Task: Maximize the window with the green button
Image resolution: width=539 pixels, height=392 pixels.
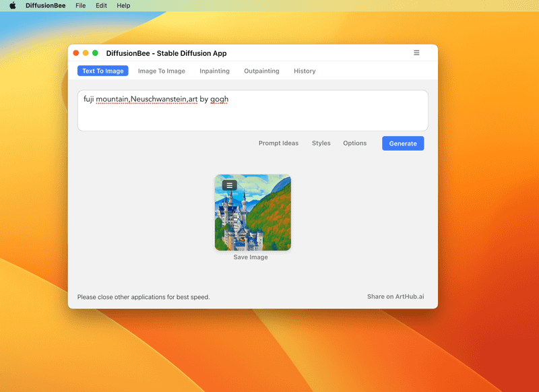Action: tap(95, 53)
